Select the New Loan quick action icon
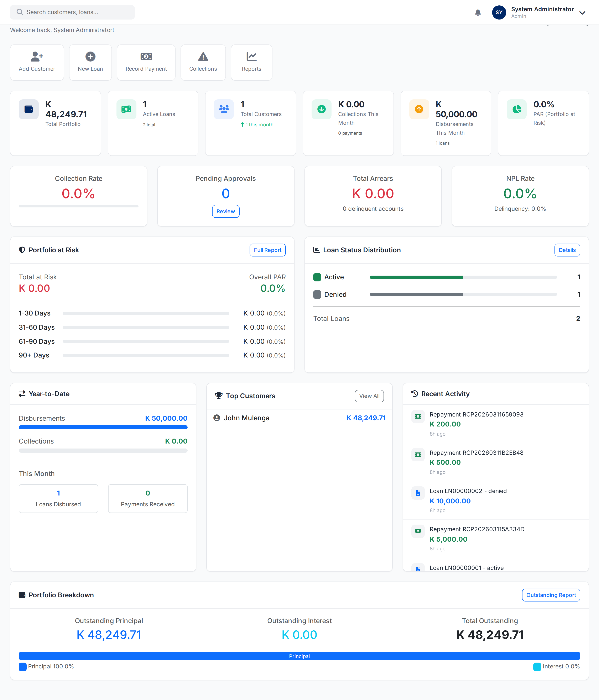Screen dimensions: 599x700 [x=90, y=56]
